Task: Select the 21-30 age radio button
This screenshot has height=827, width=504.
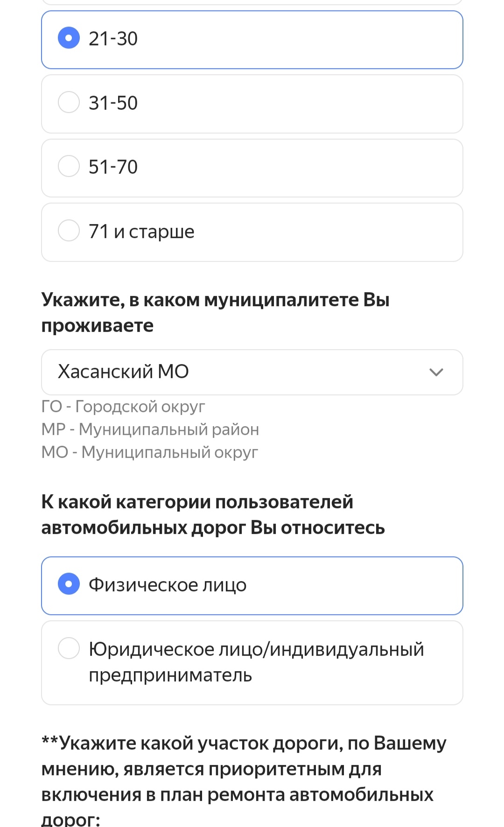Action: [x=69, y=38]
